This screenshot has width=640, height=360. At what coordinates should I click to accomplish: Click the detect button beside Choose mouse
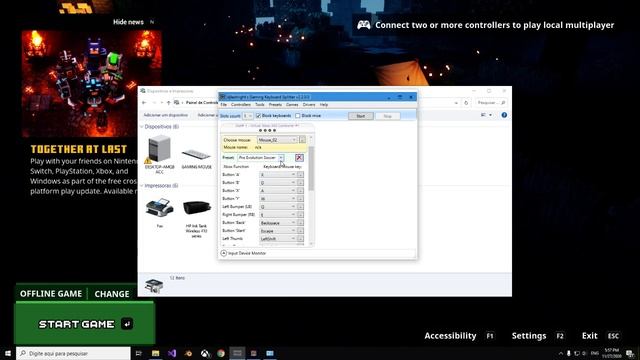click(302, 140)
